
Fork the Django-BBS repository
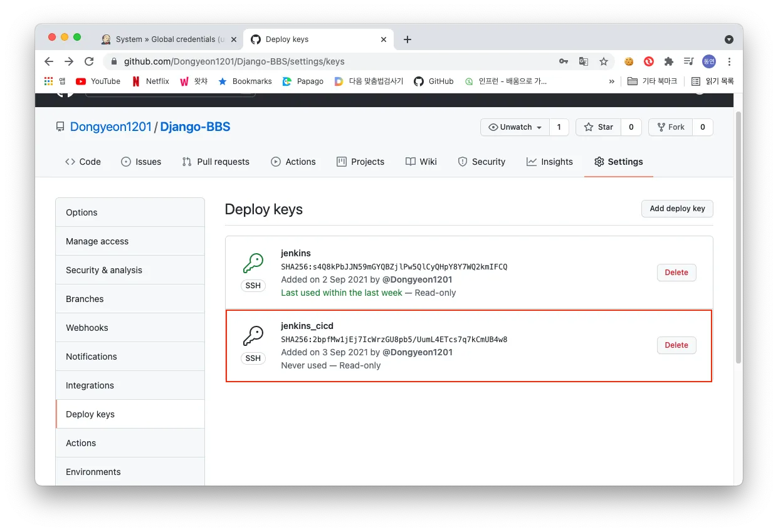[671, 127]
